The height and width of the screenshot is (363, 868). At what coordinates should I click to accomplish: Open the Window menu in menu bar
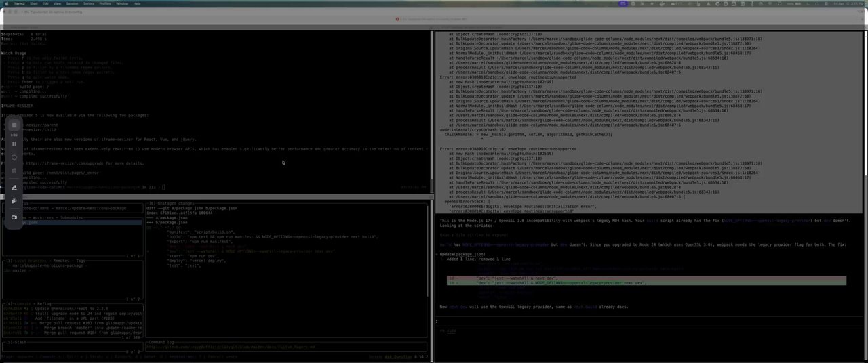pyautogui.click(x=122, y=3)
